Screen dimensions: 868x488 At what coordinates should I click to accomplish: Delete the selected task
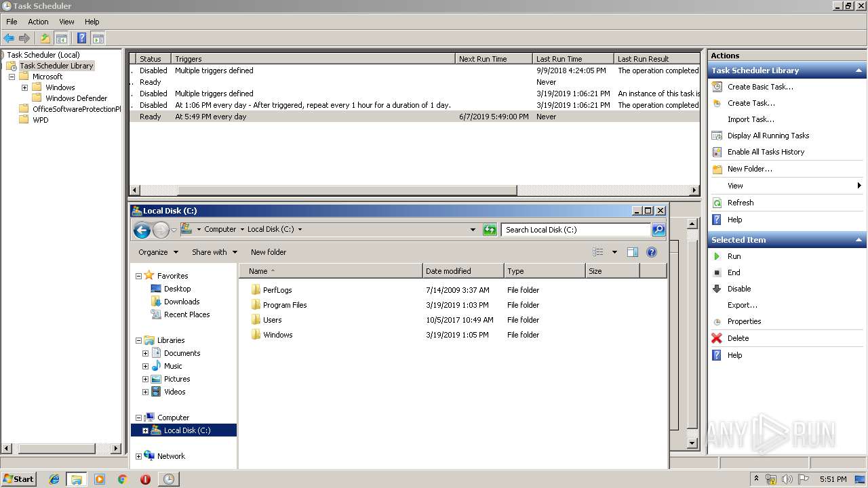pos(738,338)
